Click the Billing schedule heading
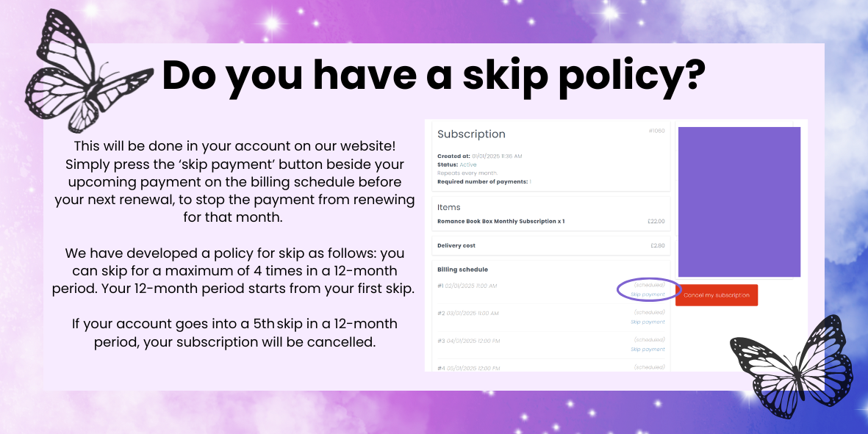The image size is (868, 434). [x=462, y=270]
